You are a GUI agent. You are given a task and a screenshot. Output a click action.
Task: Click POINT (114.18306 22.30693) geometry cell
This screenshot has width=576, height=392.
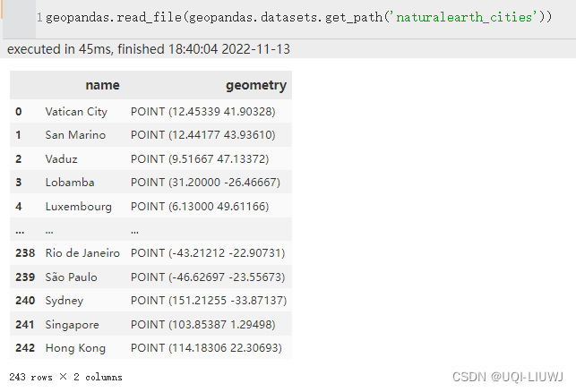(x=206, y=348)
